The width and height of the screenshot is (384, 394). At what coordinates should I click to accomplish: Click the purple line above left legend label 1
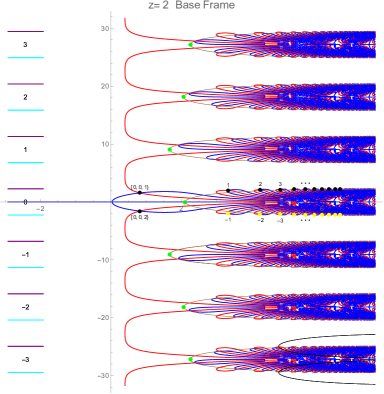tap(26, 136)
